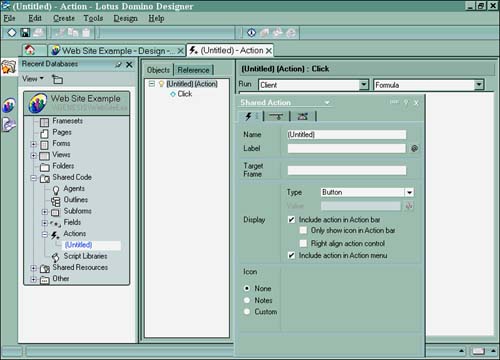The height and width of the screenshot is (360, 500).
Task: Click the floppy disk save icon
Action: click(25, 33)
